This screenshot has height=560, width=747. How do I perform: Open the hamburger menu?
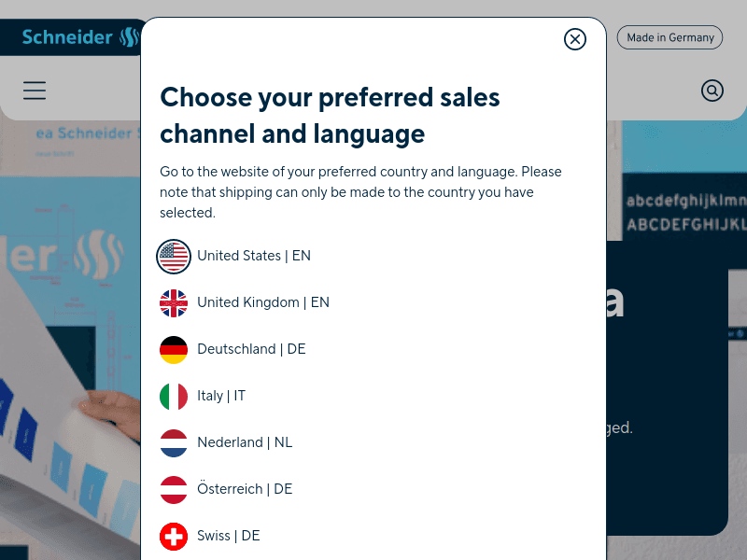click(35, 91)
